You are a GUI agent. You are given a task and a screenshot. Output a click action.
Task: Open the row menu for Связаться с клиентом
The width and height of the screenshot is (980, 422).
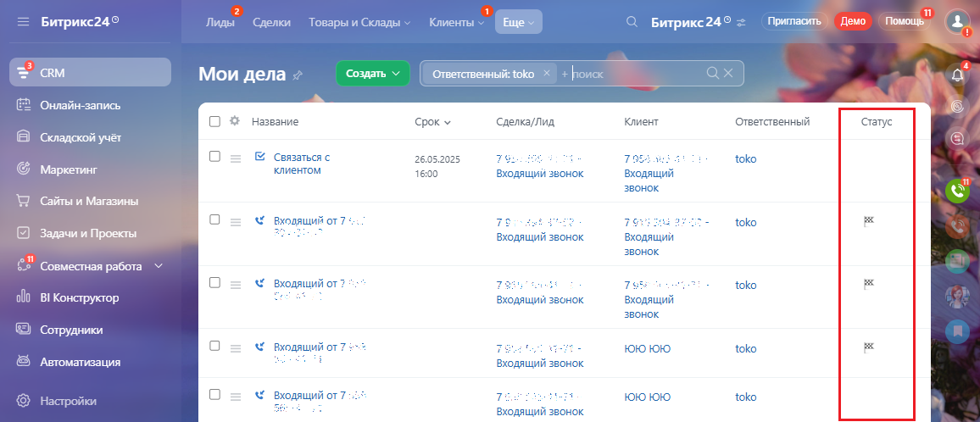(236, 158)
